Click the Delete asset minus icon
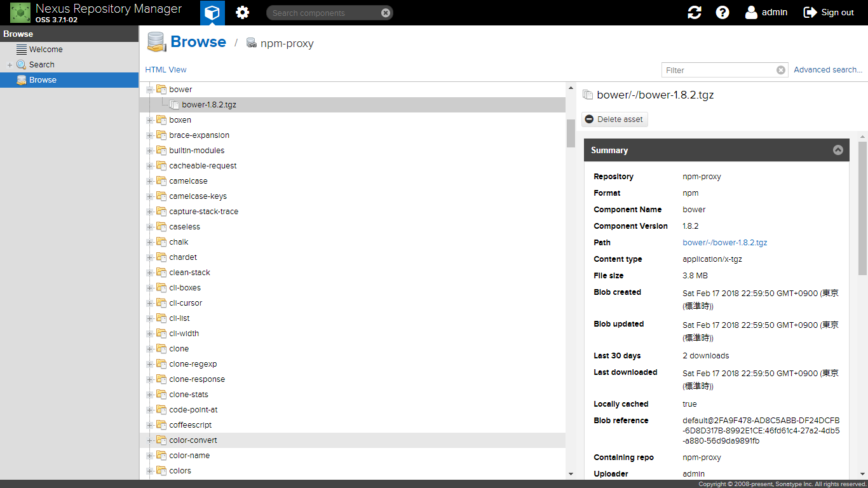The height and width of the screenshot is (488, 868). (590, 119)
